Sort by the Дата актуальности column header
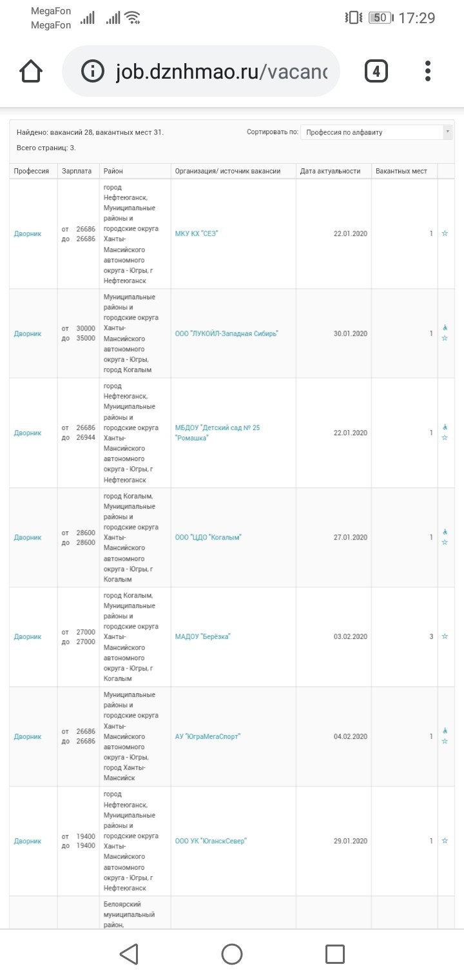 point(329,171)
